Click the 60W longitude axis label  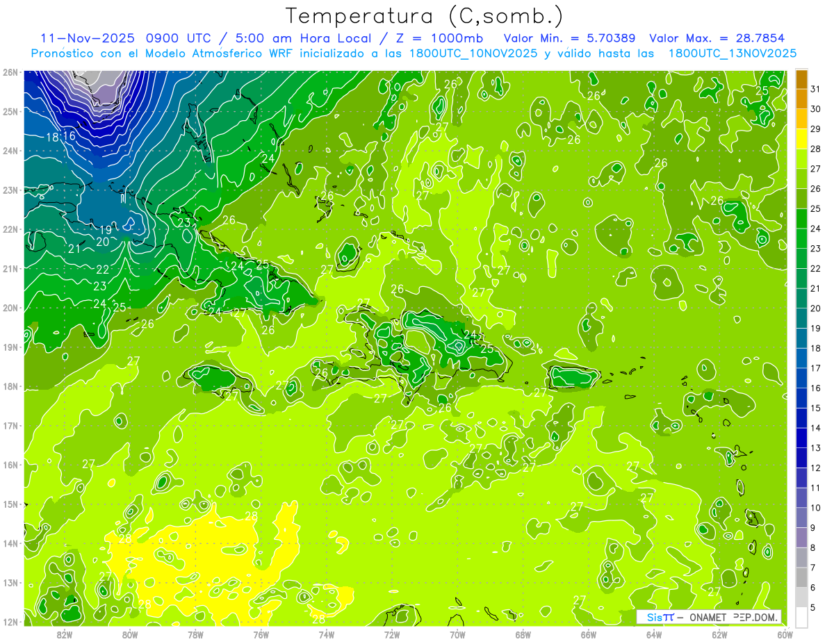click(x=785, y=634)
